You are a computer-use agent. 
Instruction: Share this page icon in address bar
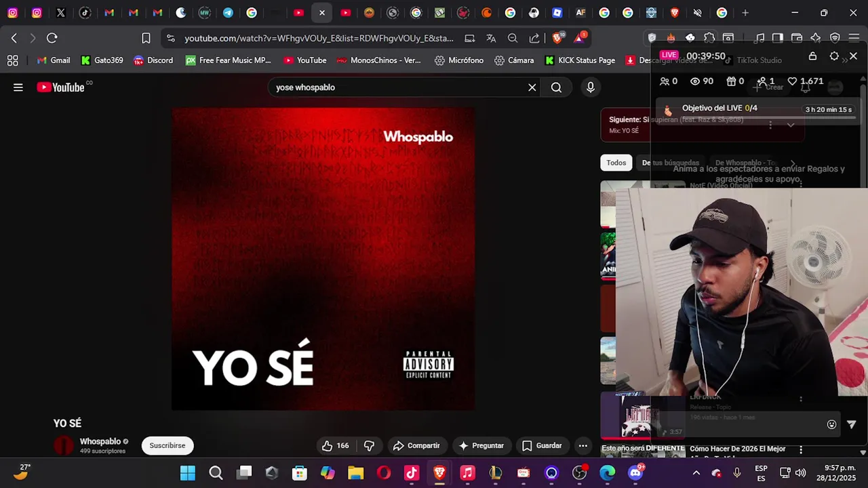[534, 39]
